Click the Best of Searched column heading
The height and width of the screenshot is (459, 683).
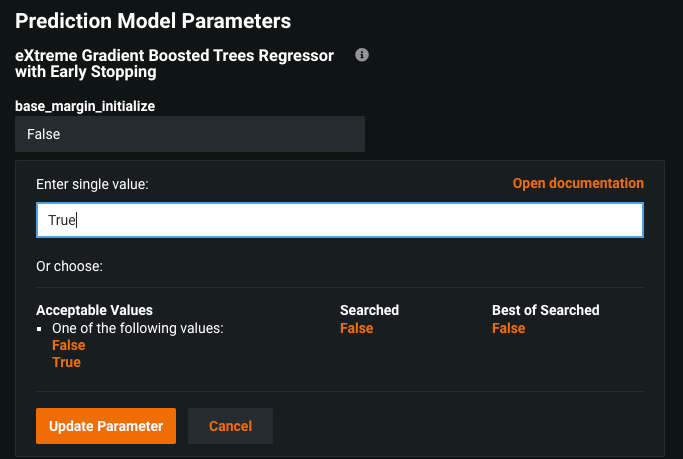545,310
